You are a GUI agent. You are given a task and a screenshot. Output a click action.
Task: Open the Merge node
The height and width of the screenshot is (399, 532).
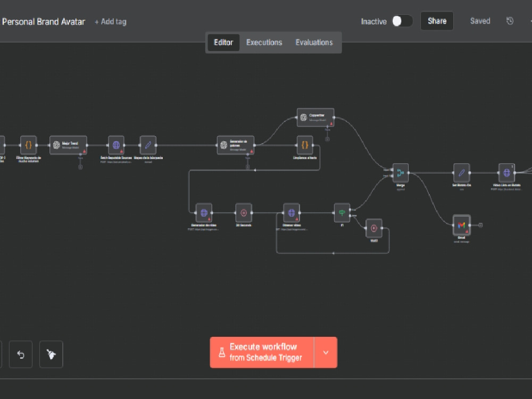pyautogui.click(x=401, y=173)
